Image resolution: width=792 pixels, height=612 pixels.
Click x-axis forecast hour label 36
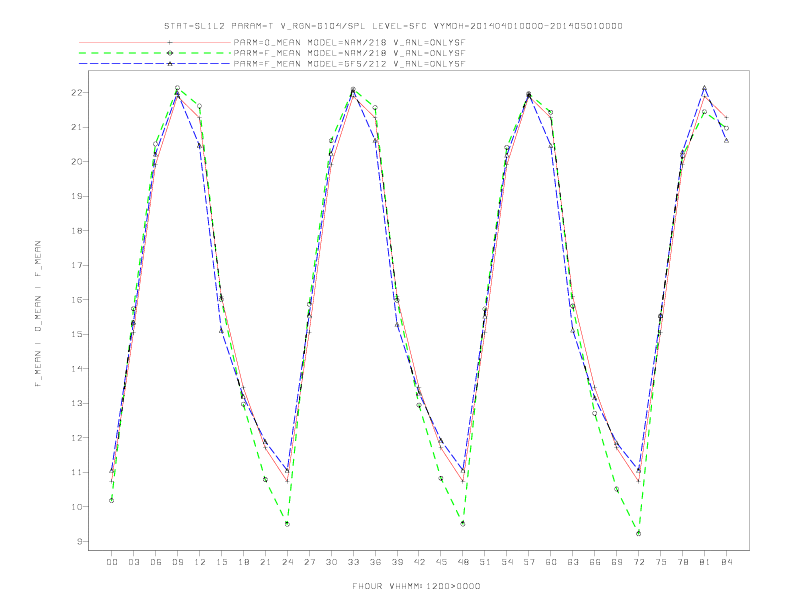[375, 562]
